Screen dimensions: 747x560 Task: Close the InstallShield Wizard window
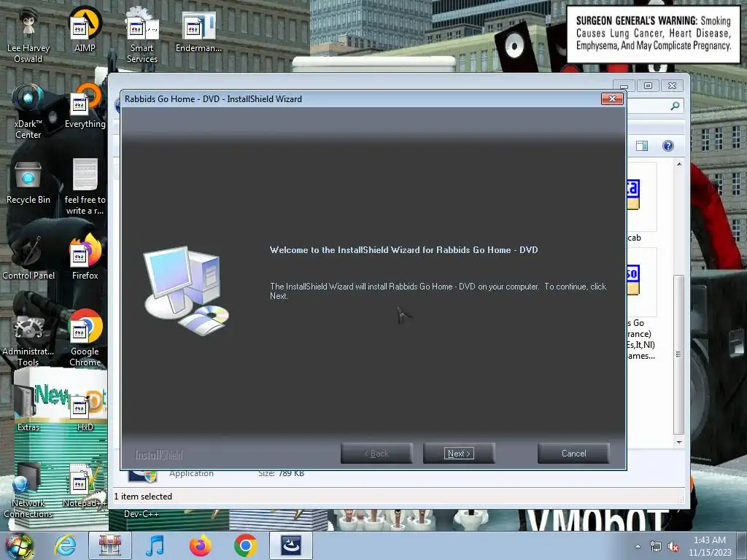click(x=612, y=98)
